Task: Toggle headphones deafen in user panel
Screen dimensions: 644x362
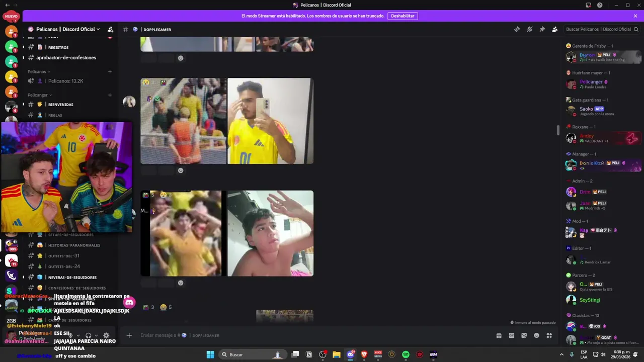Action: click(x=88, y=335)
